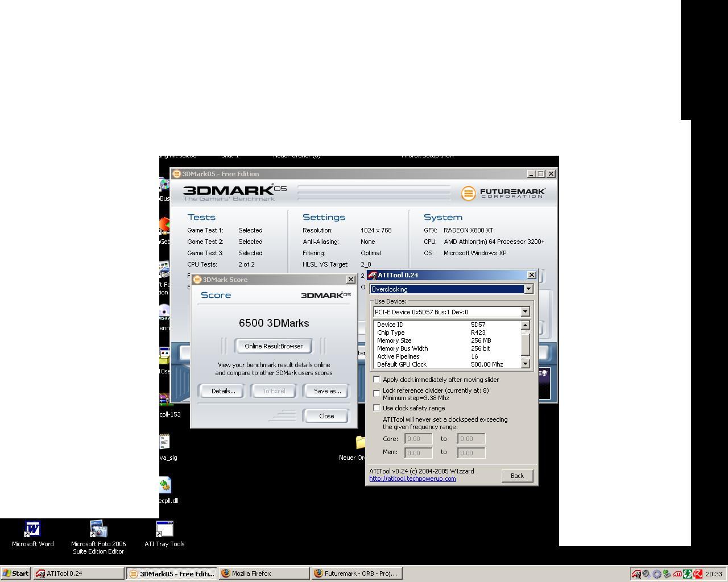Open the PCI-E Device selection dropdown
The image size is (728, 582).
point(452,312)
